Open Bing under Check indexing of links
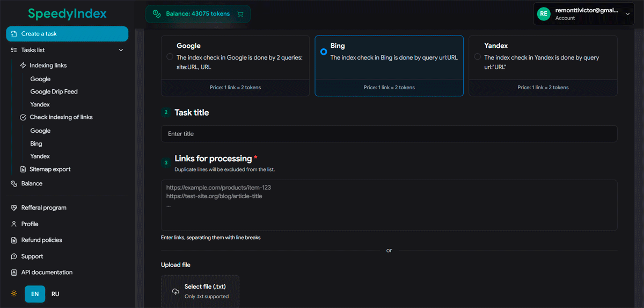Image resolution: width=644 pixels, height=308 pixels. pyautogui.click(x=36, y=144)
